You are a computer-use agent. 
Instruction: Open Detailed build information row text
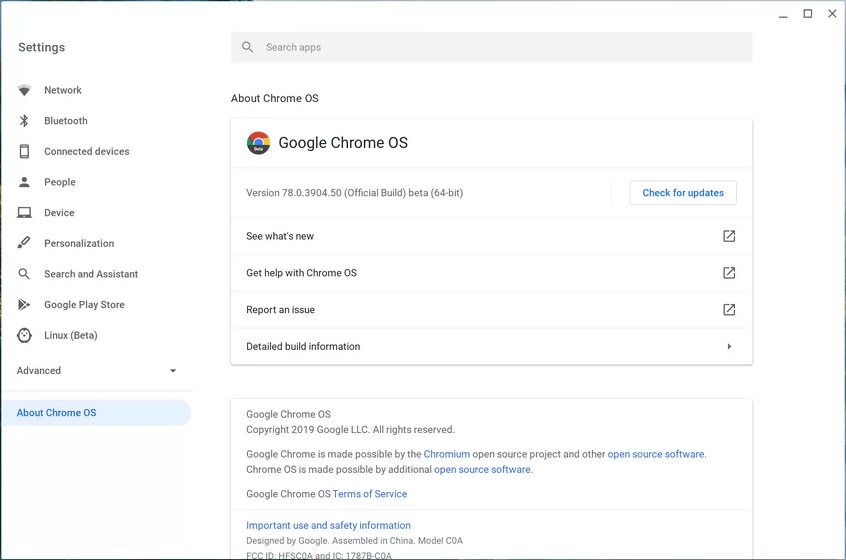[x=303, y=346]
